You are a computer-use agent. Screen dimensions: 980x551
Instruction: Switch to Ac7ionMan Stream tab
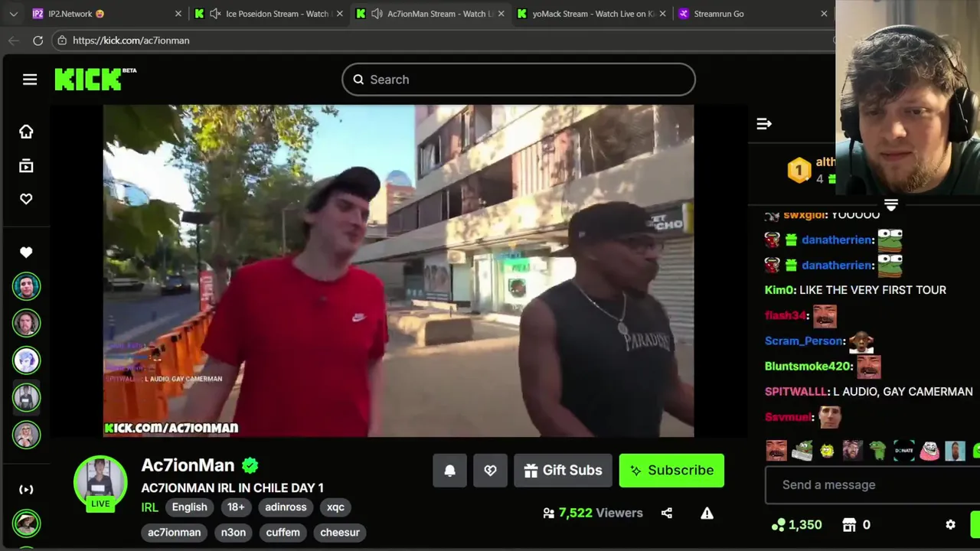click(429, 14)
